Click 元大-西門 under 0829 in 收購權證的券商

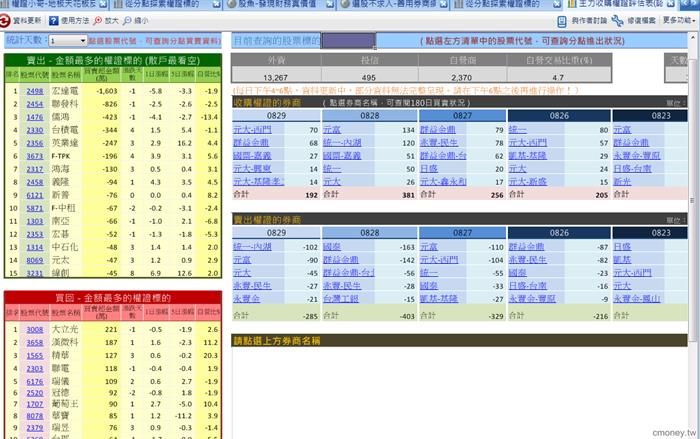coord(252,130)
